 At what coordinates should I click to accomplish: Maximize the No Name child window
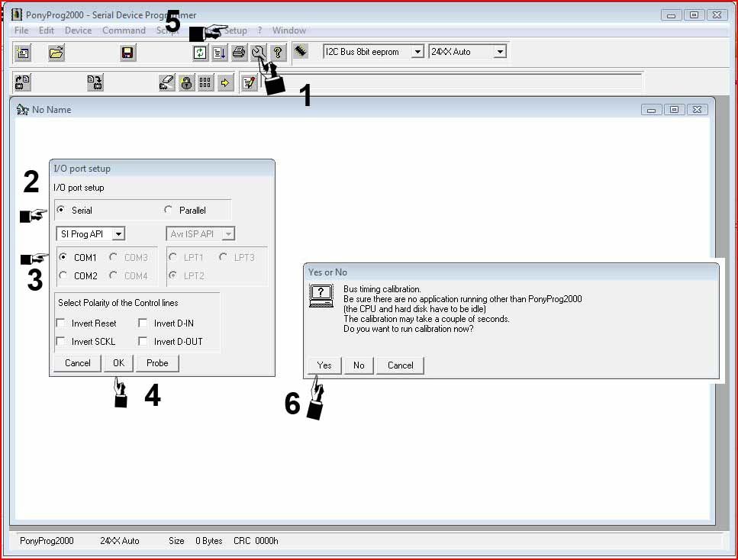pyautogui.click(x=674, y=110)
